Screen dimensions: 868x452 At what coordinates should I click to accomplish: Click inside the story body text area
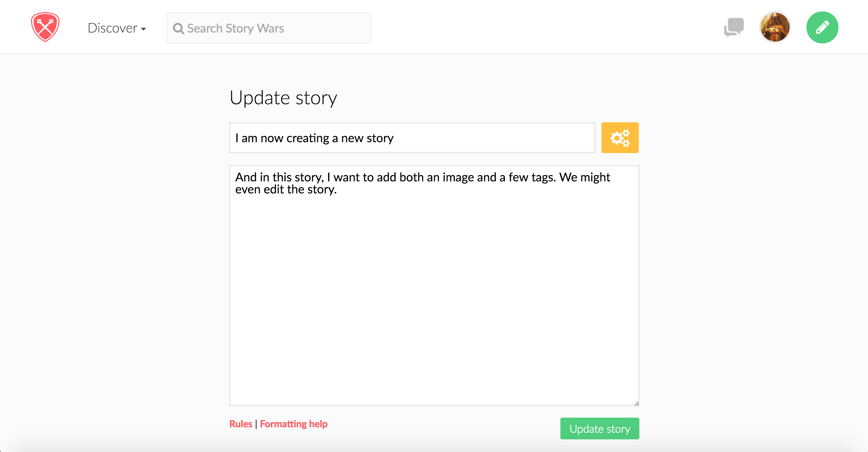[x=434, y=285]
